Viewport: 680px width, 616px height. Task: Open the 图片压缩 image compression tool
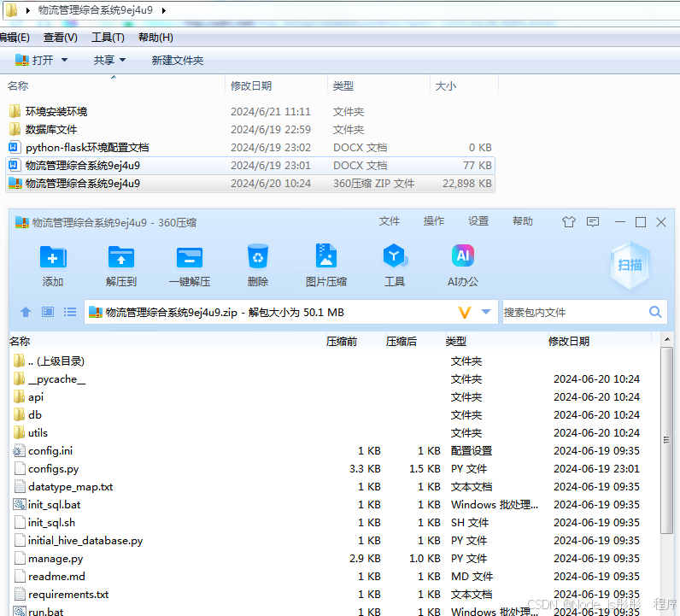point(326,256)
